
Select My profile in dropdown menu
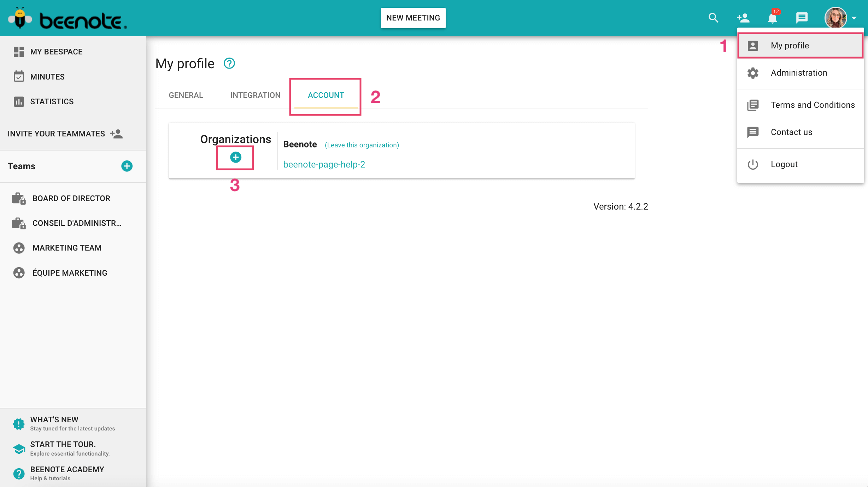(x=800, y=45)
